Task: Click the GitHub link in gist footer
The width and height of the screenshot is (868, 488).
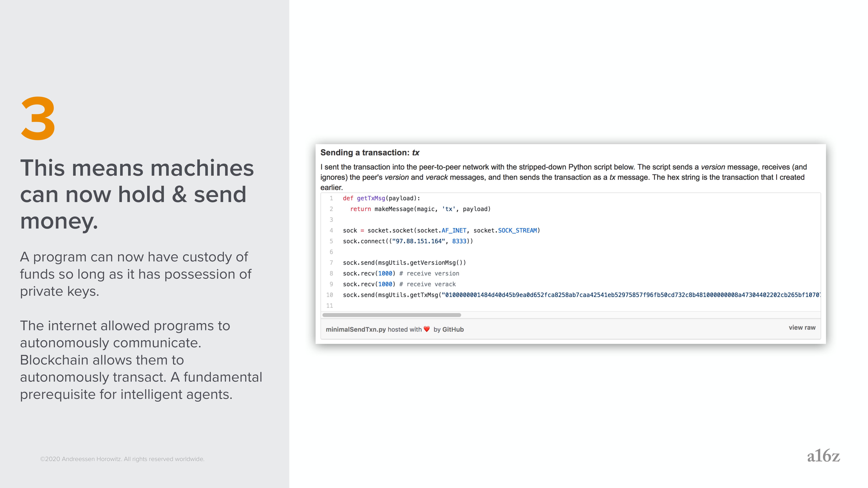Action: click(x=452, y=329)
